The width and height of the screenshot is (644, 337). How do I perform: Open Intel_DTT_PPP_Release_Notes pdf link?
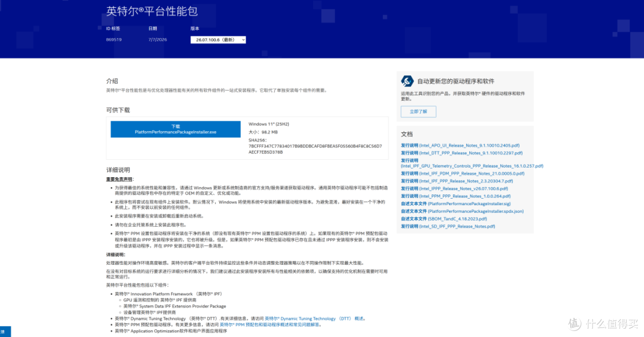click(462, 153)
